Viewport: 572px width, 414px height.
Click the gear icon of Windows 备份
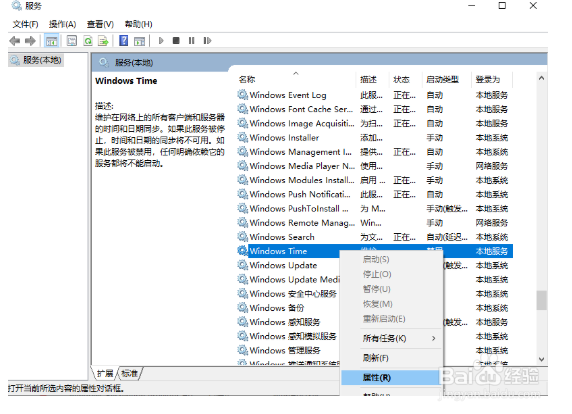[x=243, y=308]
